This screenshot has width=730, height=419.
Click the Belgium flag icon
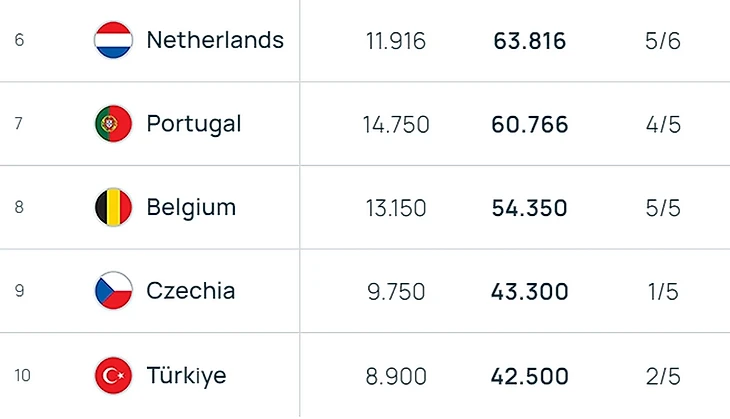click(113, 208)
